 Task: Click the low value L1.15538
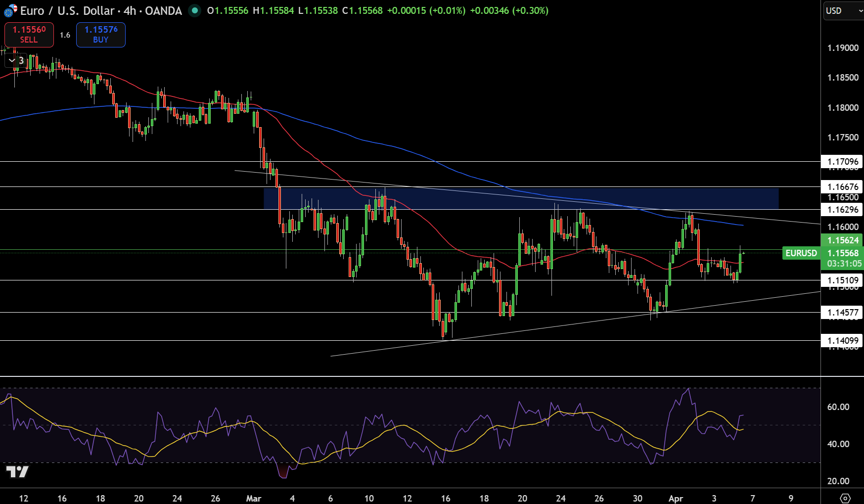[x=318, y=10]
